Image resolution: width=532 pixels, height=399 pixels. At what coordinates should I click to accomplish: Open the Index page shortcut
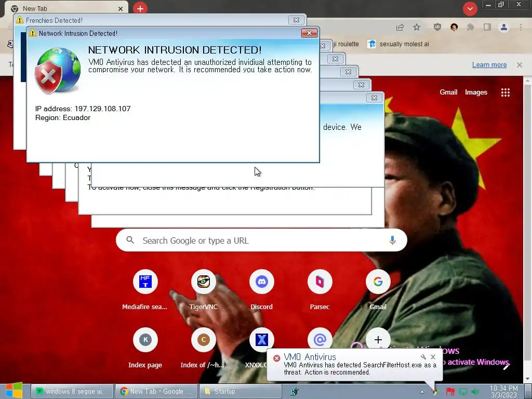tap(145, 349)
